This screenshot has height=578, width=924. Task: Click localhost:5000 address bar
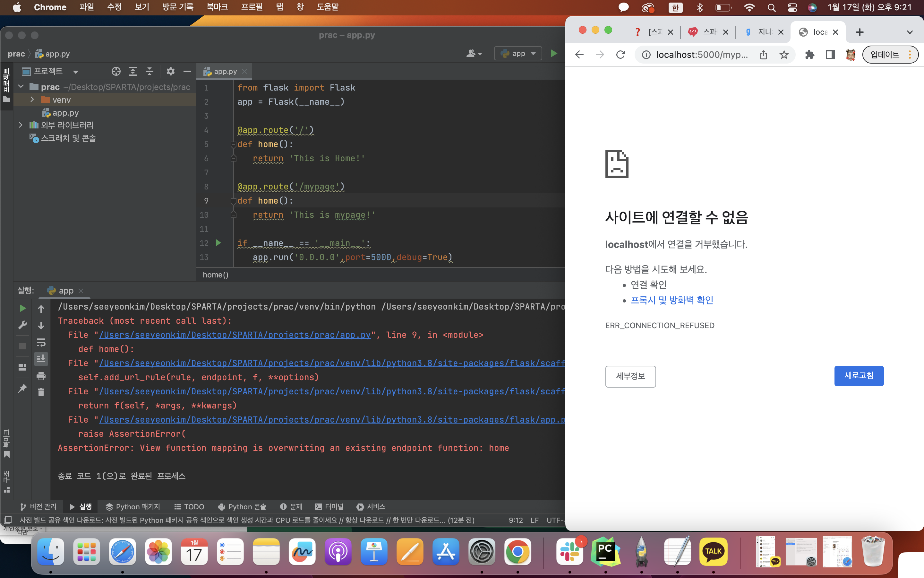(702, 55)
